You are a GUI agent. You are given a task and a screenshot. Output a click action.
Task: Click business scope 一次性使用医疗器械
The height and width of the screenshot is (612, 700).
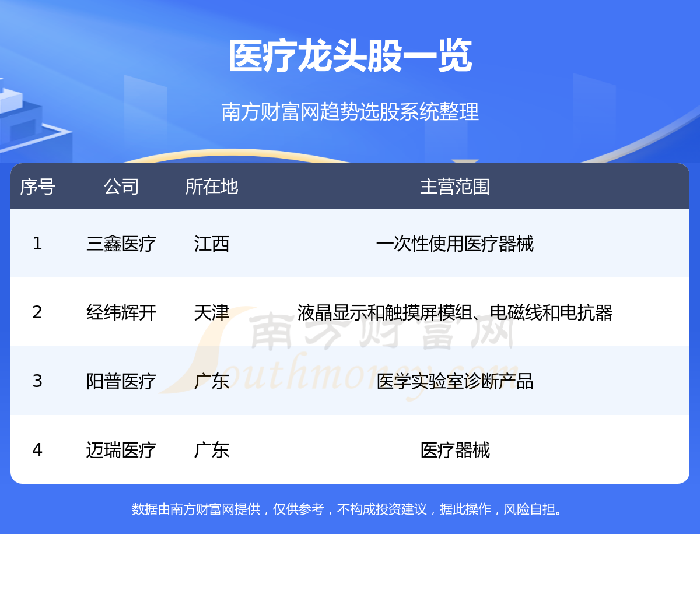click(x=455, y=244)
